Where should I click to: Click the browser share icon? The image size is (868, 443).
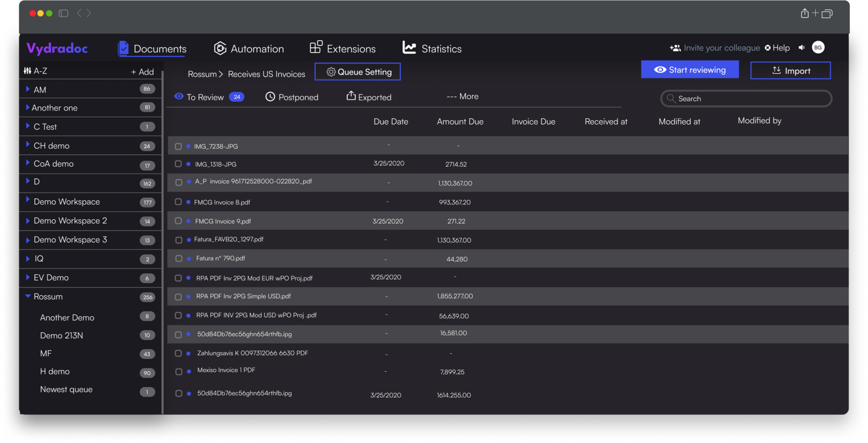point(804,13)
